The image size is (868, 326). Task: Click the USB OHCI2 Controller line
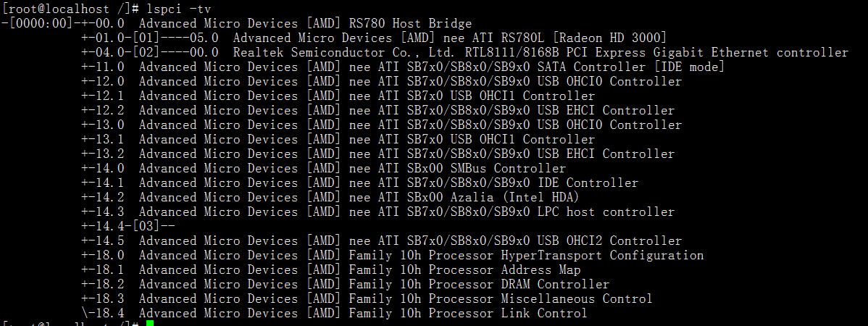[409, 241]
